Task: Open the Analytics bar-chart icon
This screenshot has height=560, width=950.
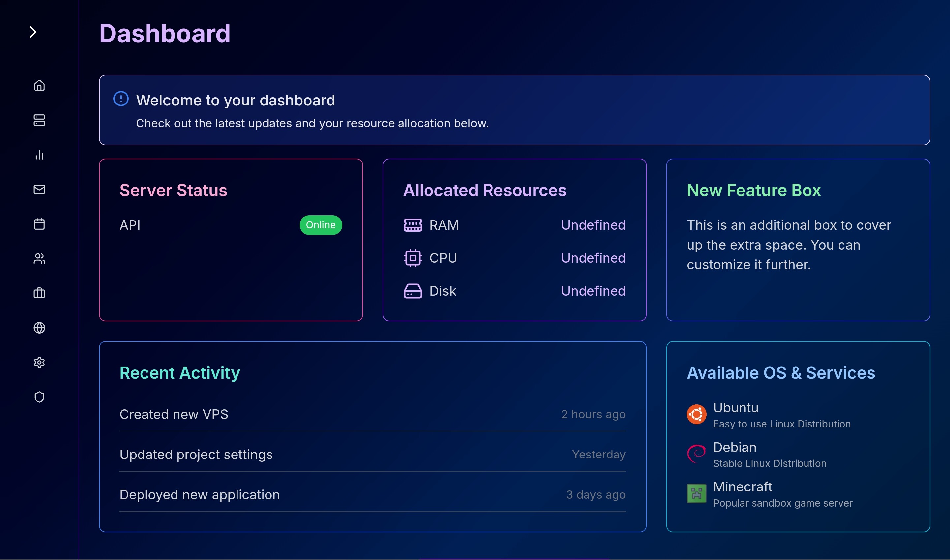Action: (39, 155)
